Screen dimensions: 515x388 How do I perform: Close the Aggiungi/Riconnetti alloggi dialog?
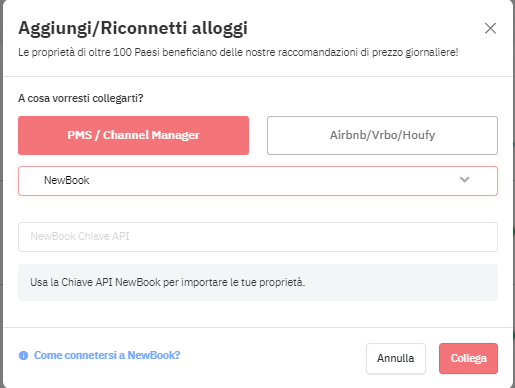[490, 28]
